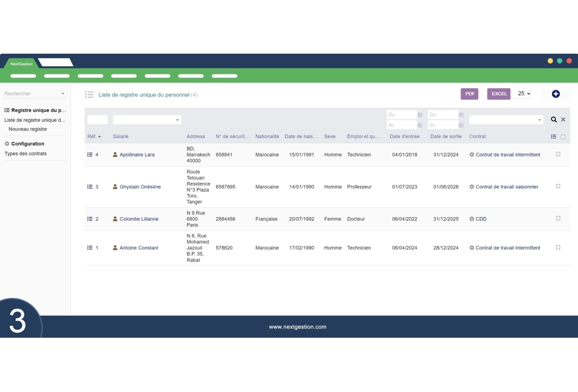Image resolution: width=578 pixels, height=392 pixels.
Task: Open the Salarié filter dropdown
Action: 147,120
